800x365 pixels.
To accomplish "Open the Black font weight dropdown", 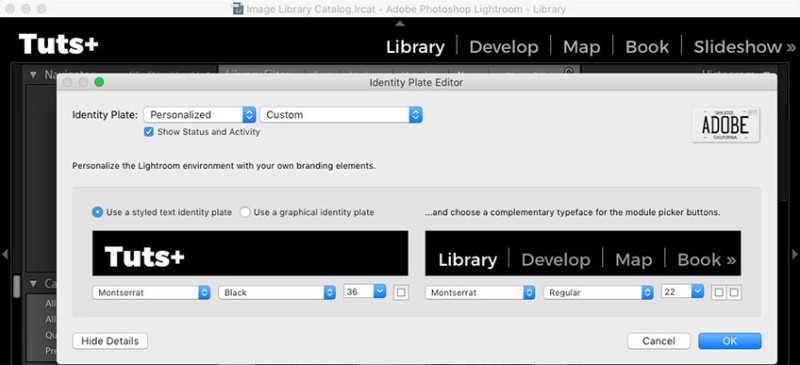I will click(277, 293).
